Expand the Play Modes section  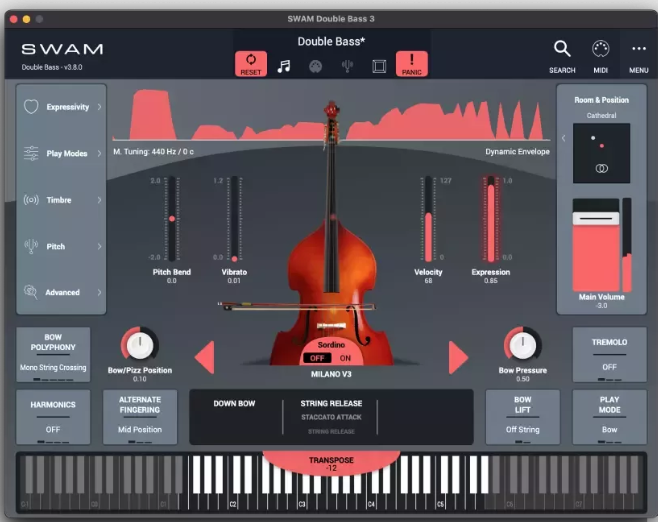tap(61, 153)
